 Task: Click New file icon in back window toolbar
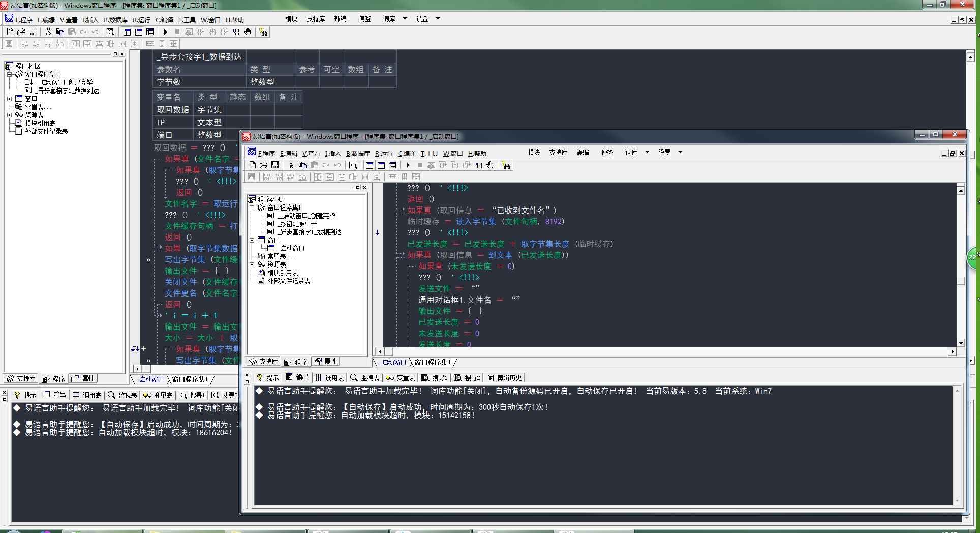(x=10, y=32)
